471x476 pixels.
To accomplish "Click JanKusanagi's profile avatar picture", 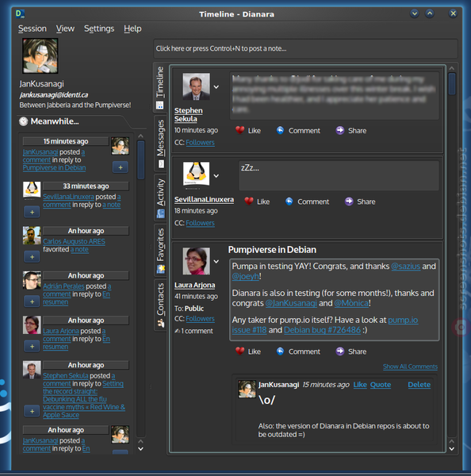I will tap(40, 56).
